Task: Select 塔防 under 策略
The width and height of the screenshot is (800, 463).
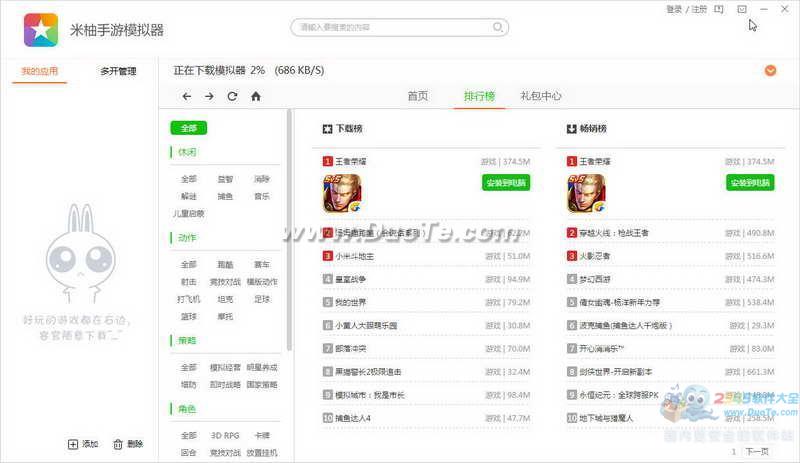Action: (188, 384)
